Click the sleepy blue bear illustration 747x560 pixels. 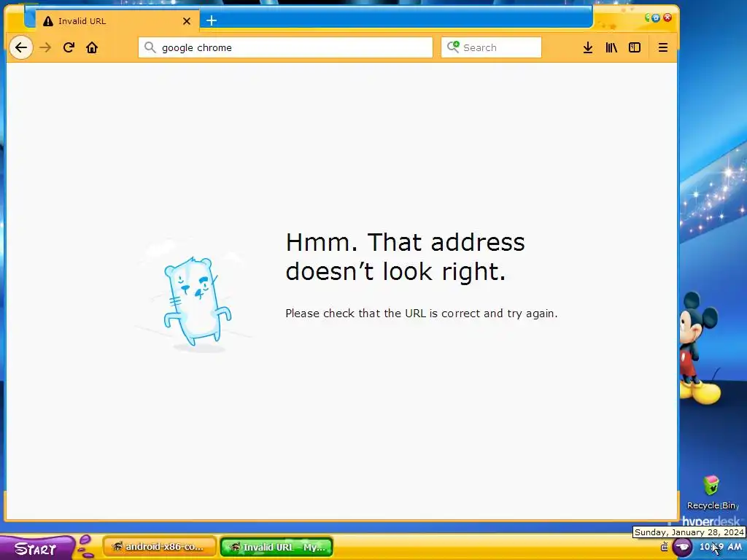[x=197, y=302]
